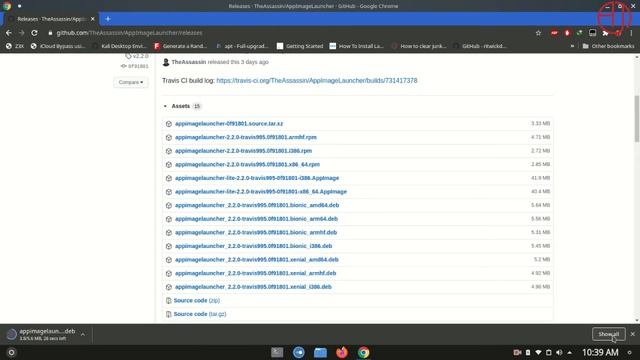
Task: Download the xenial_amd64.deb package
Action: coord(257,260)
